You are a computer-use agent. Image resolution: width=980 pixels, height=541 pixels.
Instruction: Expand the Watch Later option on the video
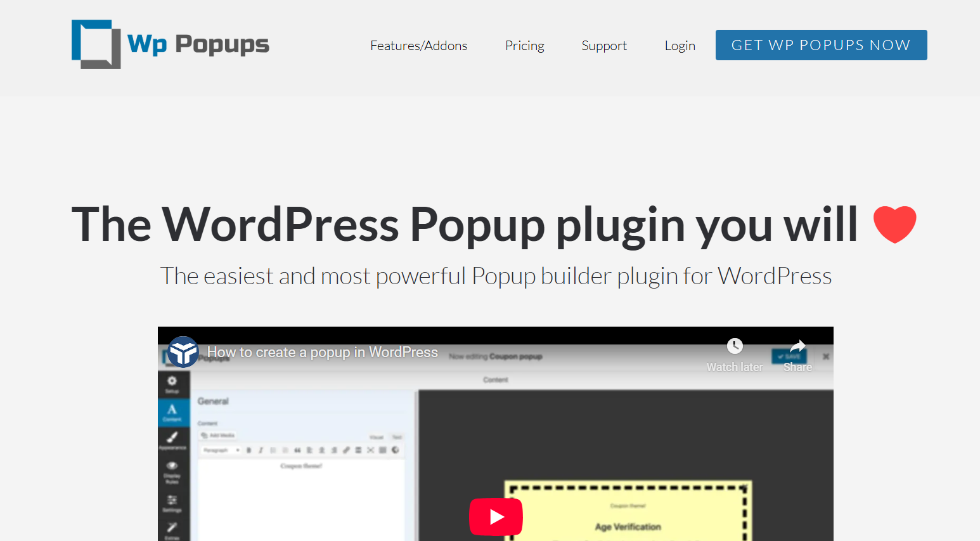[x=734, y=346]
